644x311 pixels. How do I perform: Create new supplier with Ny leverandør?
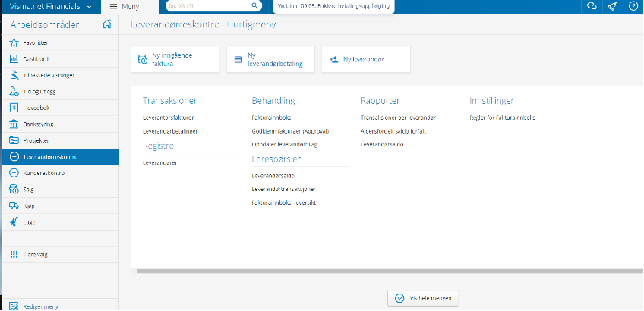point(365,60)
